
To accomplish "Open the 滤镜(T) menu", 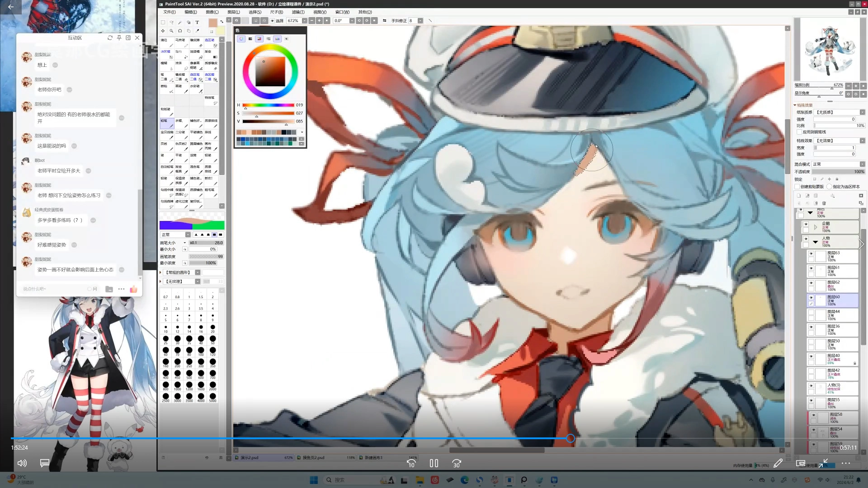I will 298,12.
